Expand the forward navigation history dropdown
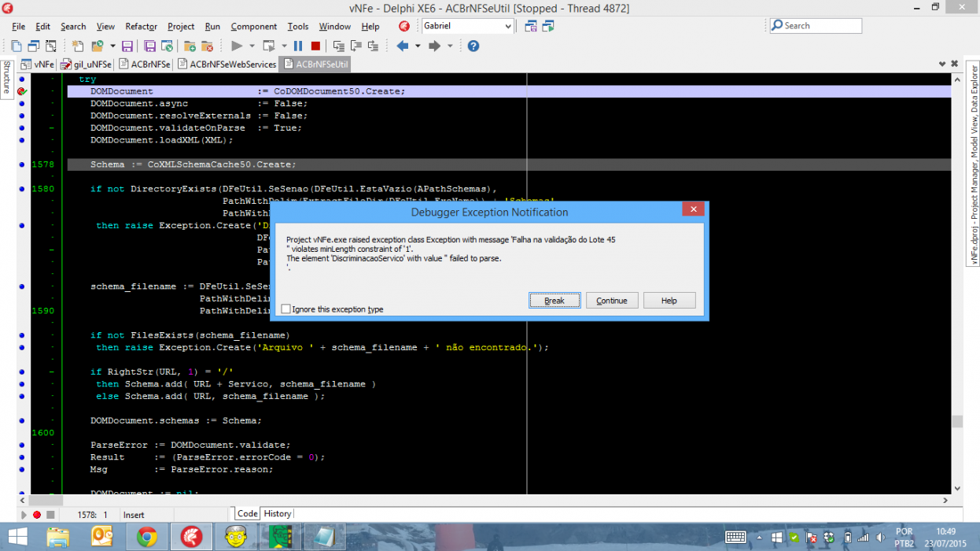 tap(451, 46)
